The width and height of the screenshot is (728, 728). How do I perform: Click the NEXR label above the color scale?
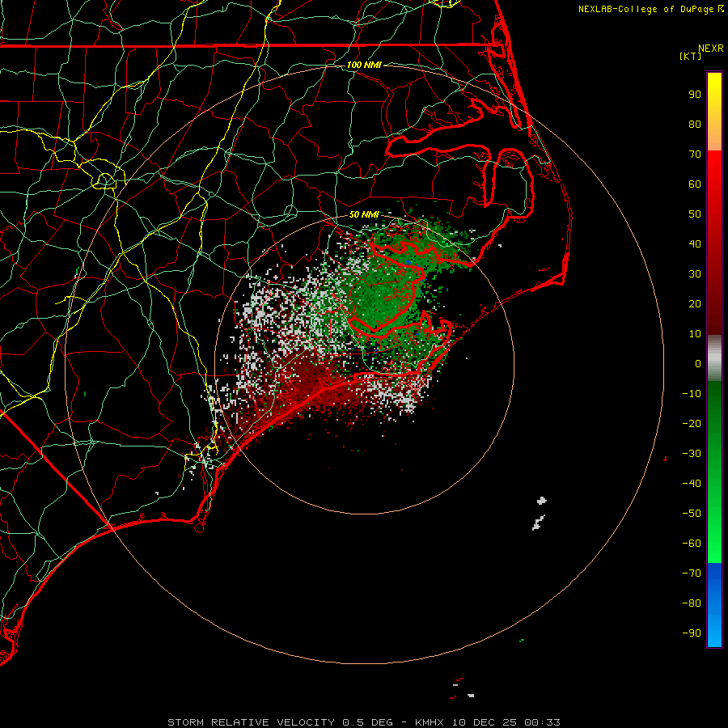point(711,49)
